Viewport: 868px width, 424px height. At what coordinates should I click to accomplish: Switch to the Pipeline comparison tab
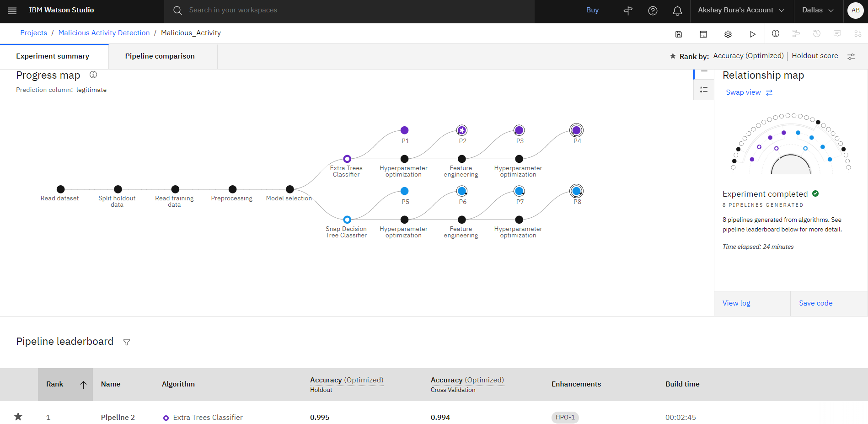point(160,56)
